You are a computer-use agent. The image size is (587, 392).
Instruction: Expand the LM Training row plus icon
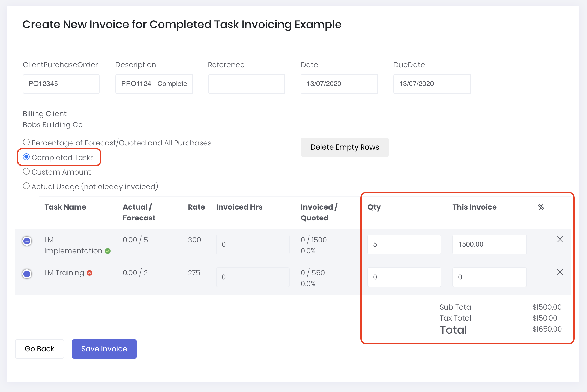pyautogui.click(x=27, y=274)
